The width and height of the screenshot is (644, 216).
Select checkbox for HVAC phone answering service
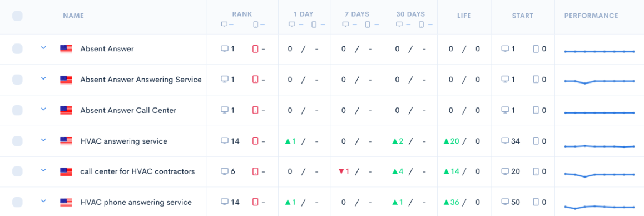[x=17, y=202]
